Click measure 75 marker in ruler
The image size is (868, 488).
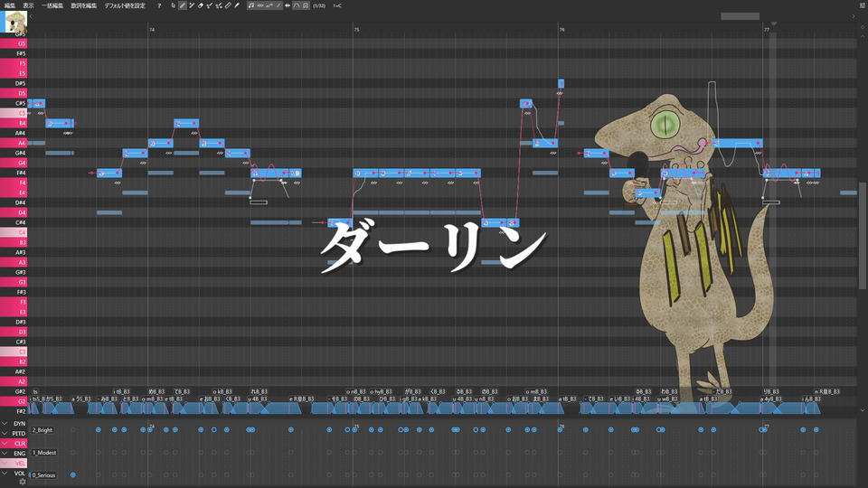pyautogui.click(x=356, y=29)
